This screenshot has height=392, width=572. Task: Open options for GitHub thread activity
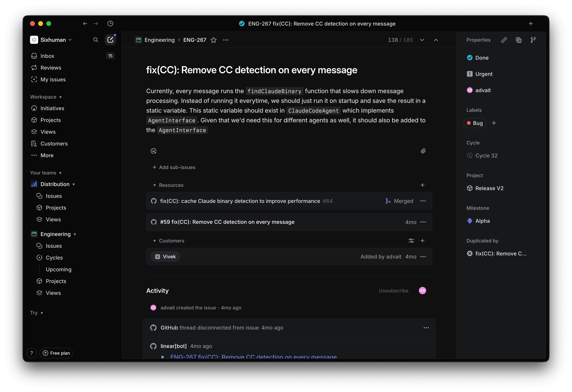pyautogui.click(x=426, y=328)
